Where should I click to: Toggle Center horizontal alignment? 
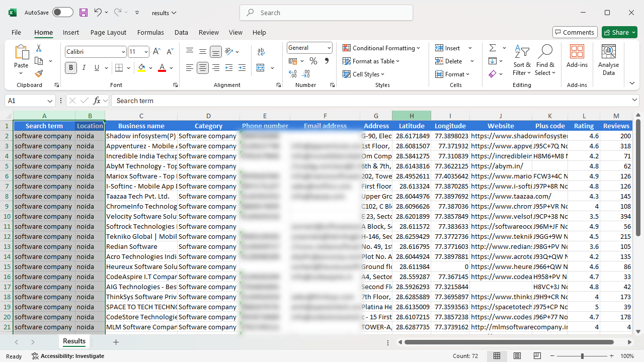(x=203, y=68)
